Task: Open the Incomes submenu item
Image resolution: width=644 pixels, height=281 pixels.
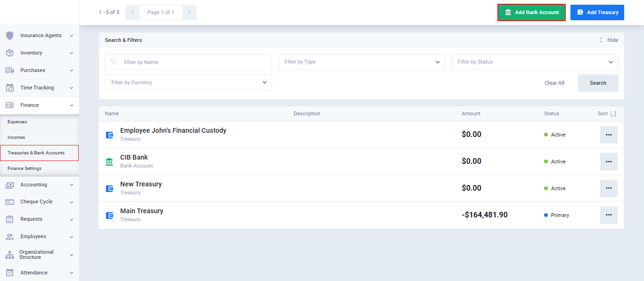Action: coord(39,137)
